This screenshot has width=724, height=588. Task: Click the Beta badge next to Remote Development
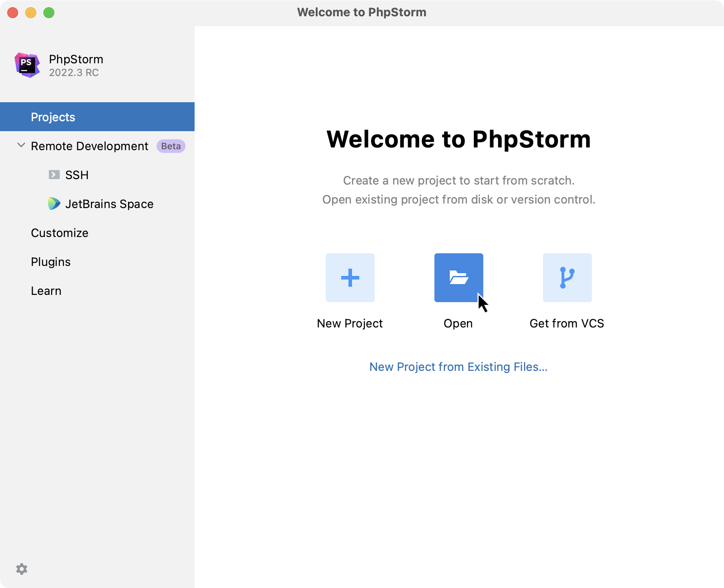170,146
